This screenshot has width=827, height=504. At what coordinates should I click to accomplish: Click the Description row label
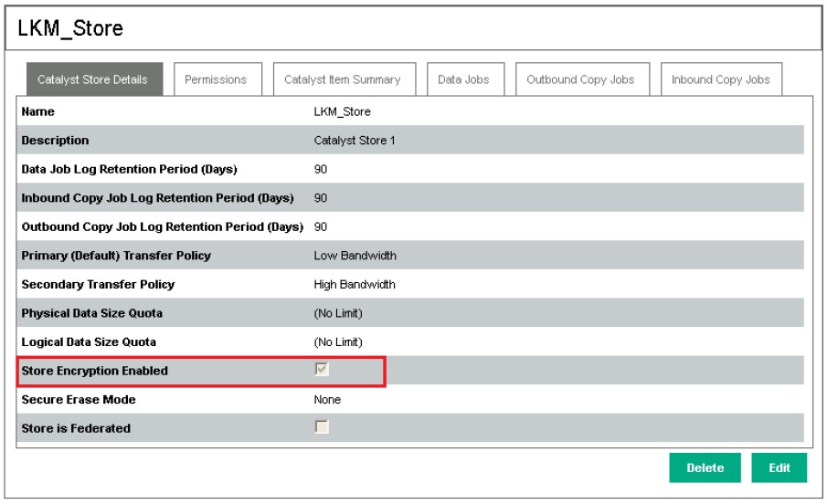tap(56, 141)
